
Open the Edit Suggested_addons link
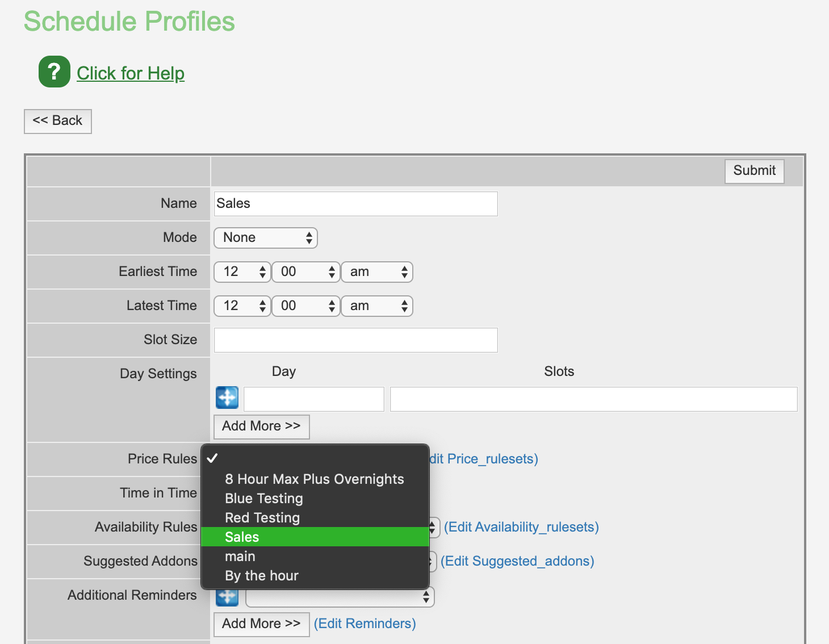pos(517,561)
